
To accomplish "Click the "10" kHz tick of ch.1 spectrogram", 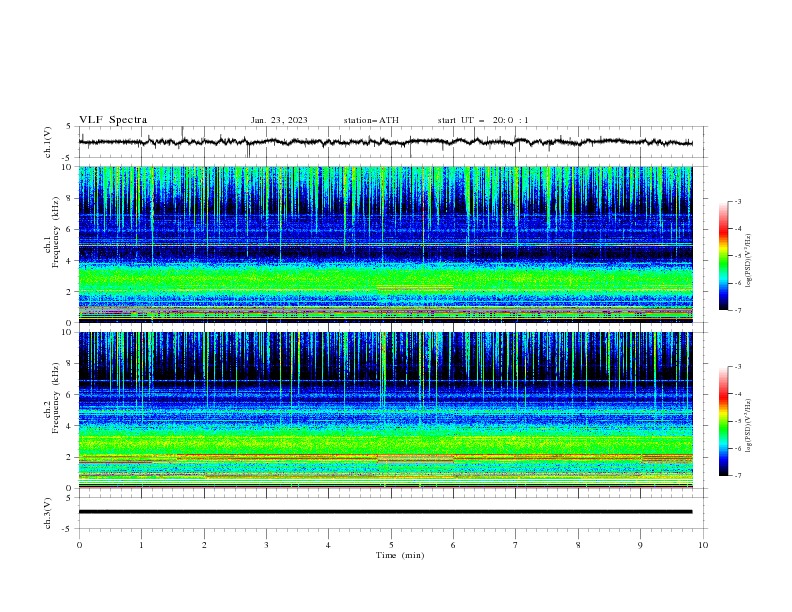I will tap(67, 167).
